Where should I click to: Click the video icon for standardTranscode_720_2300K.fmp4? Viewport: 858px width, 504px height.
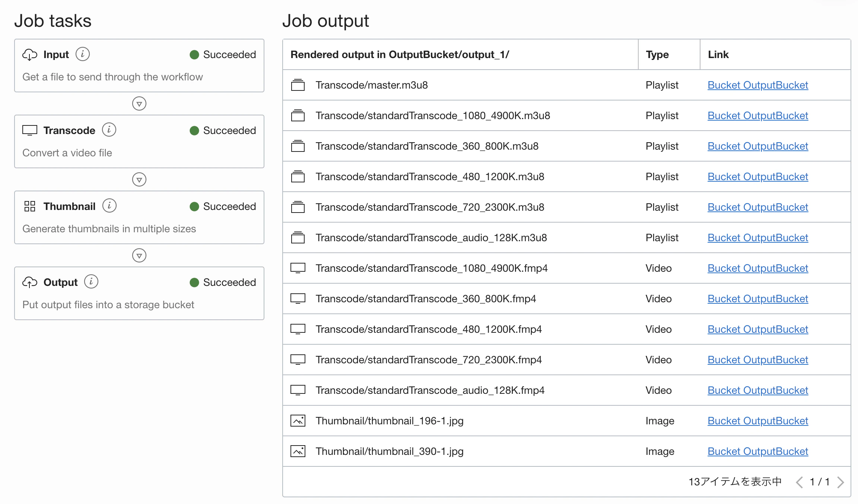(298, 360)
